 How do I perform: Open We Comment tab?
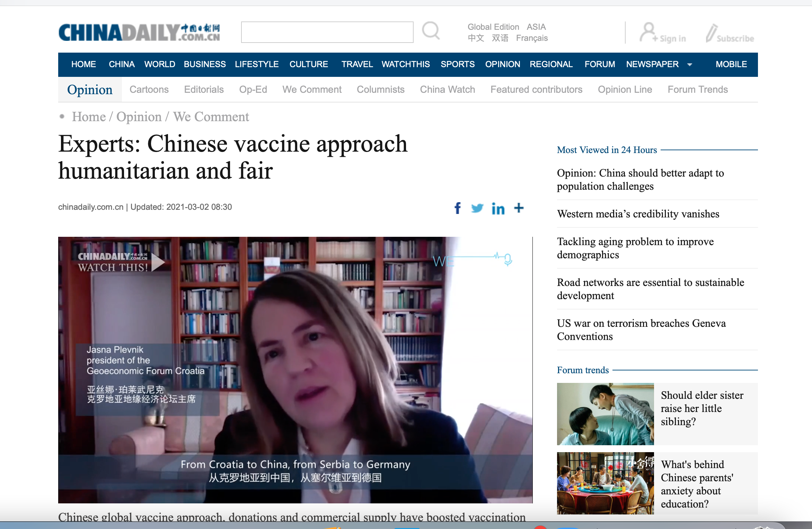pyautogui.click(x=312, y=90)
